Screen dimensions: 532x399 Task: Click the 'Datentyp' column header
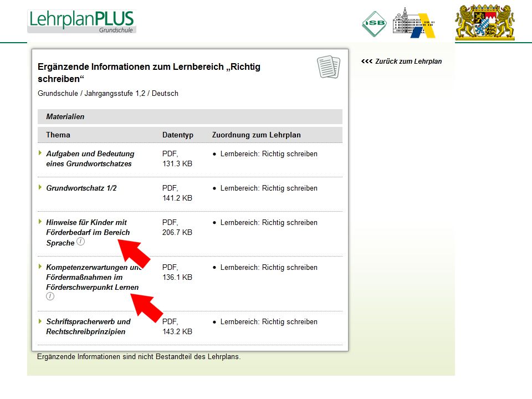(178, 135)
